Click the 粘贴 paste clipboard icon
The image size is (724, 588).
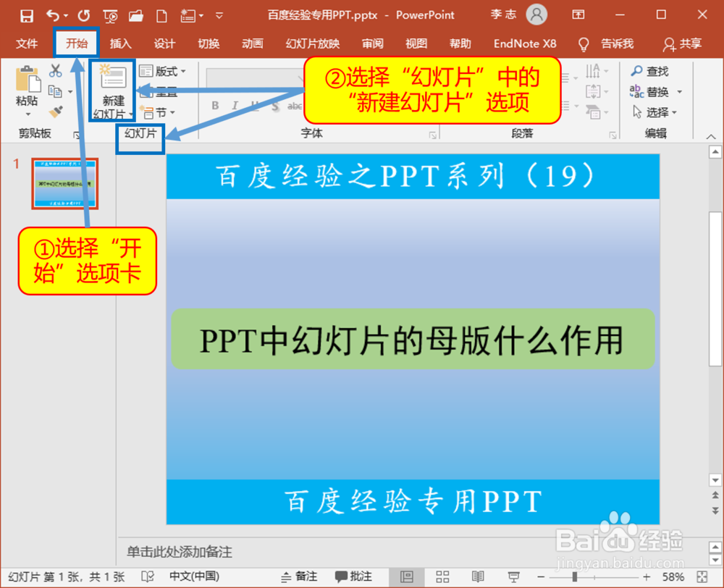tap(28, 80)
